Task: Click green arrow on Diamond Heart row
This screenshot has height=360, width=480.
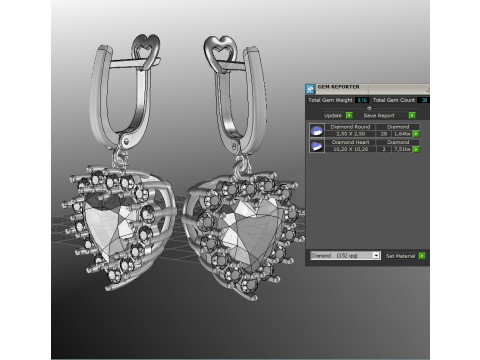Action: [x=416, y=149]
